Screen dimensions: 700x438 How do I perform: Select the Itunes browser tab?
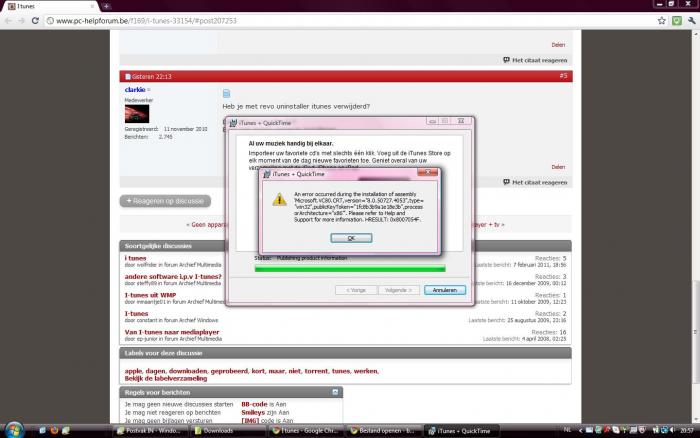click(49, 6)
